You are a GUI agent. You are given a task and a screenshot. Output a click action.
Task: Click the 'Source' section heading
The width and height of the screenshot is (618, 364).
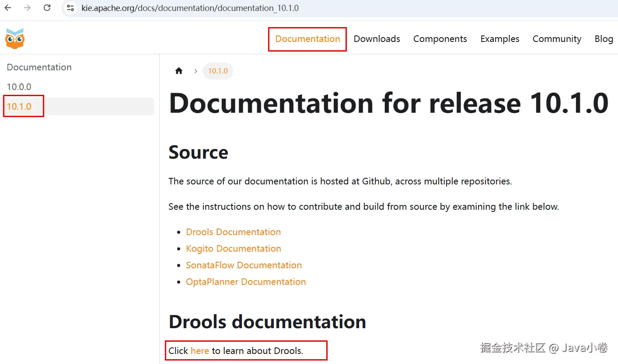[199, 152]
